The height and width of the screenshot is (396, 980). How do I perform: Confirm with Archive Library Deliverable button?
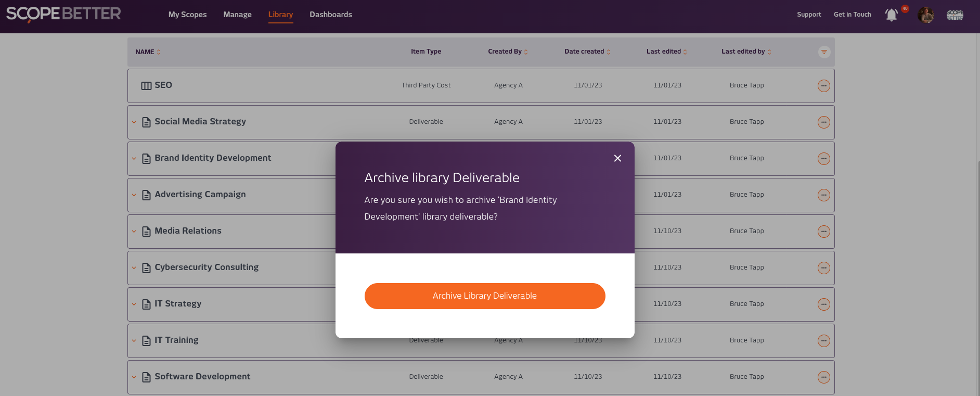[485, 296]
